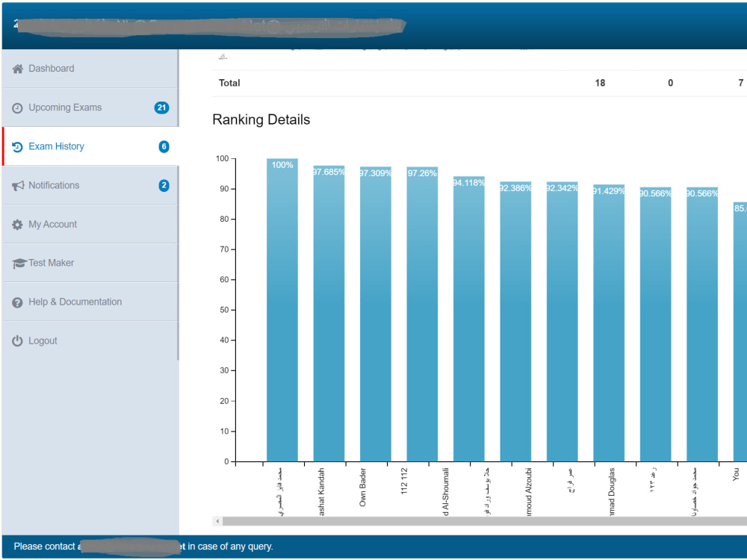Click the Help question mark icon
This screenshot has width=747, height=560.
coord(17,302)
